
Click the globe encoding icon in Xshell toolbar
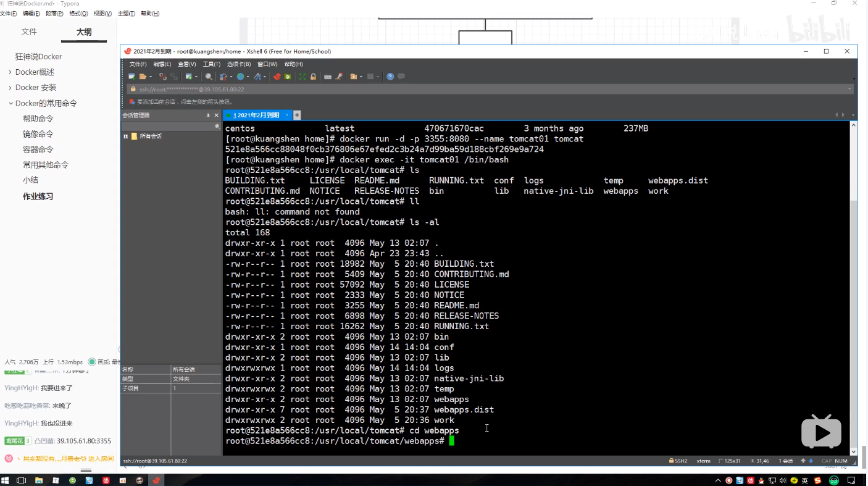tap(240, 77)
